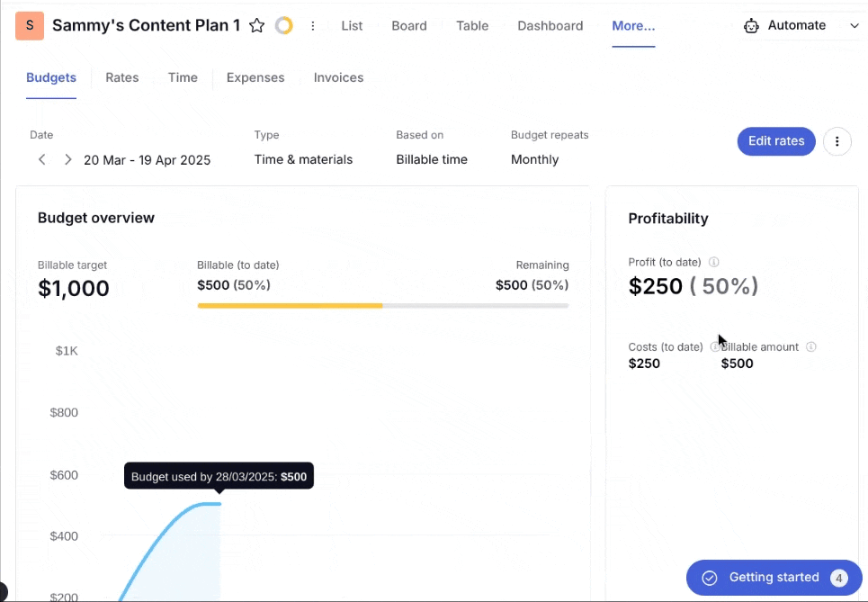
Task: Click info icon next to Profit (to date)
Action: (714, 262)
